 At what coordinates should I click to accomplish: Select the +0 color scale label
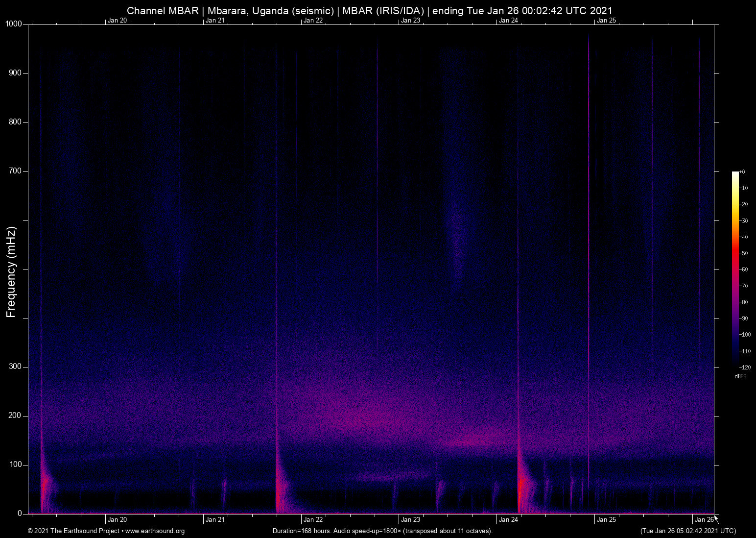tap(742, 172)
